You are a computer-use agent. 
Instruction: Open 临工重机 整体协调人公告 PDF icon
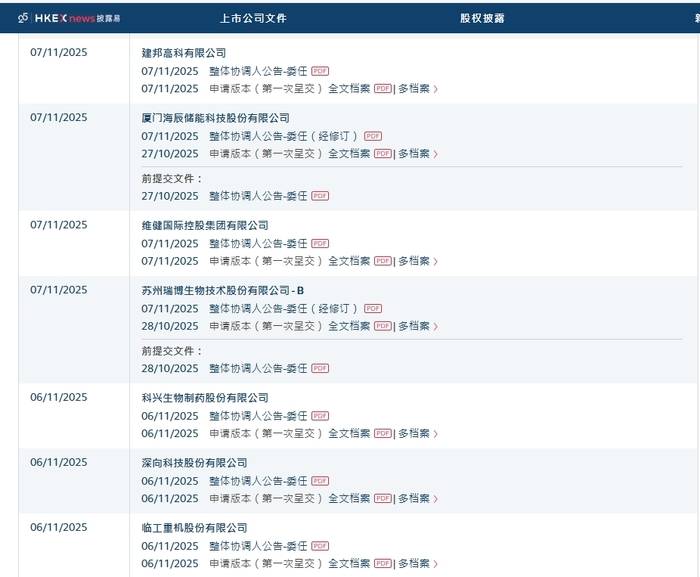320,546
